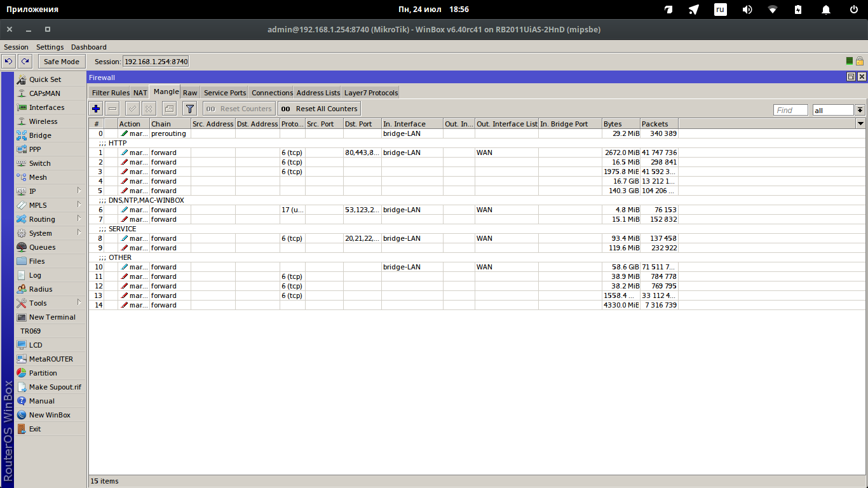Expand the IP submenu
Image resolution: width=868 pixels, height=488 pixels.
[50, 191]
